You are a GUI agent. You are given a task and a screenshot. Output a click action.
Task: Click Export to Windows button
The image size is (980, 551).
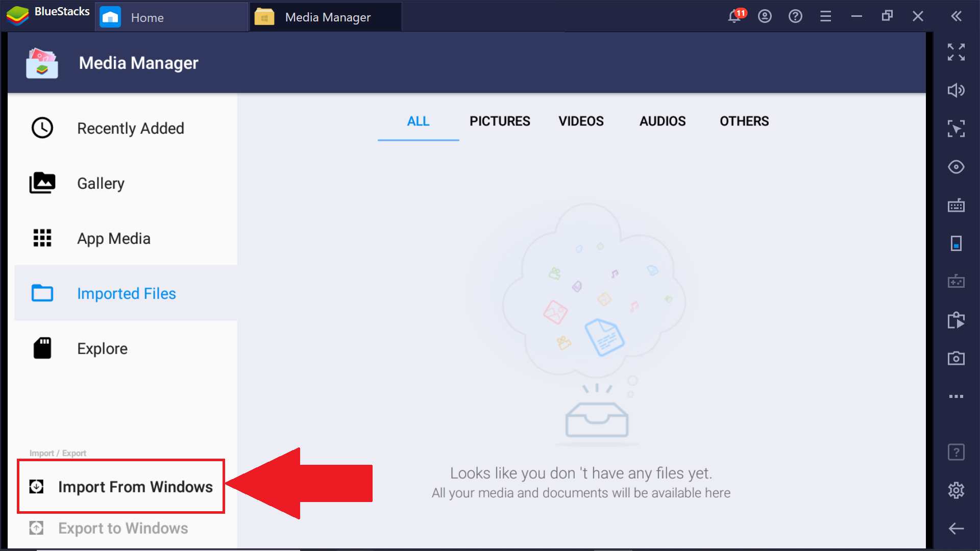pos(124,528)
